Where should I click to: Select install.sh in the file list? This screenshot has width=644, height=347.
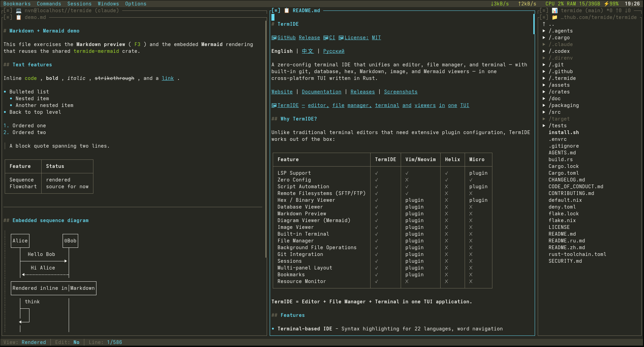(x=563, y=132)
